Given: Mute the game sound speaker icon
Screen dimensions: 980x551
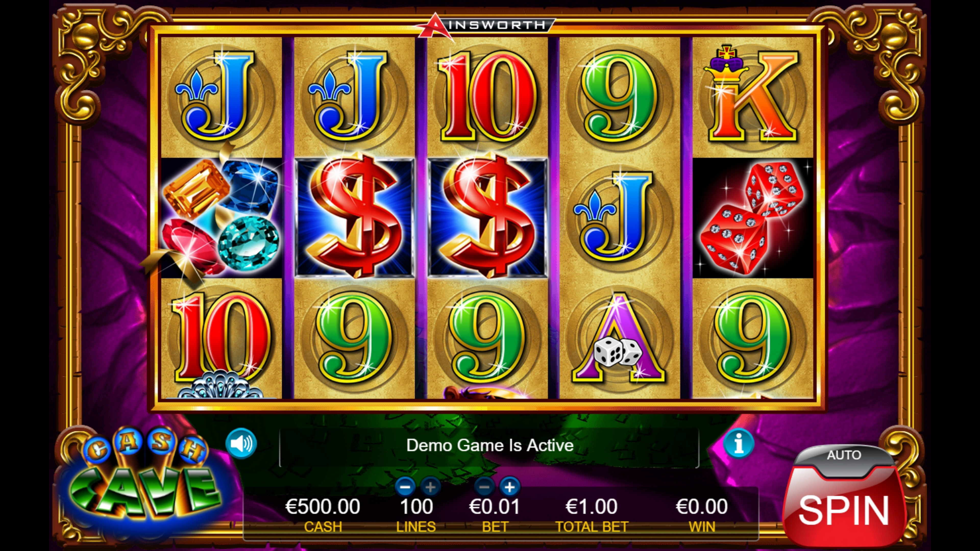Looking at the screenshot, I should tap(241, 443).
